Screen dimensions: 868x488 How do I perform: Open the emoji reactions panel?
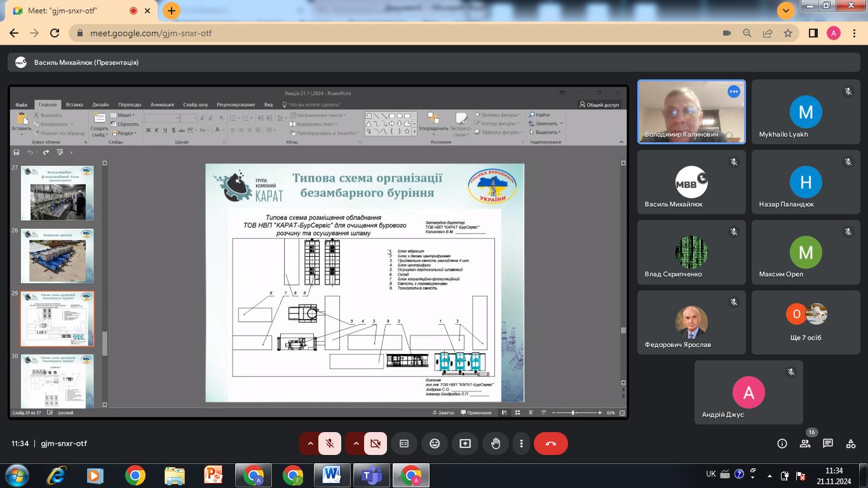point(435,444)
